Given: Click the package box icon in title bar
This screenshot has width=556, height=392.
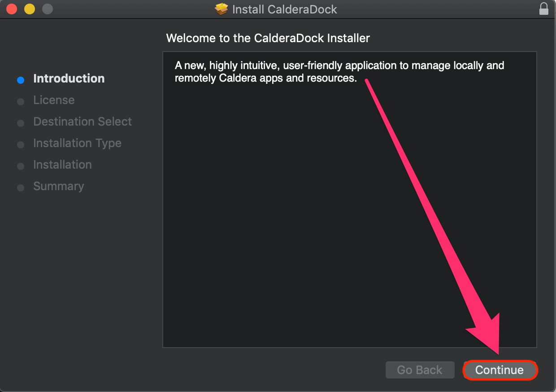Looking at the screenshot, I should [x=222, y=9].
